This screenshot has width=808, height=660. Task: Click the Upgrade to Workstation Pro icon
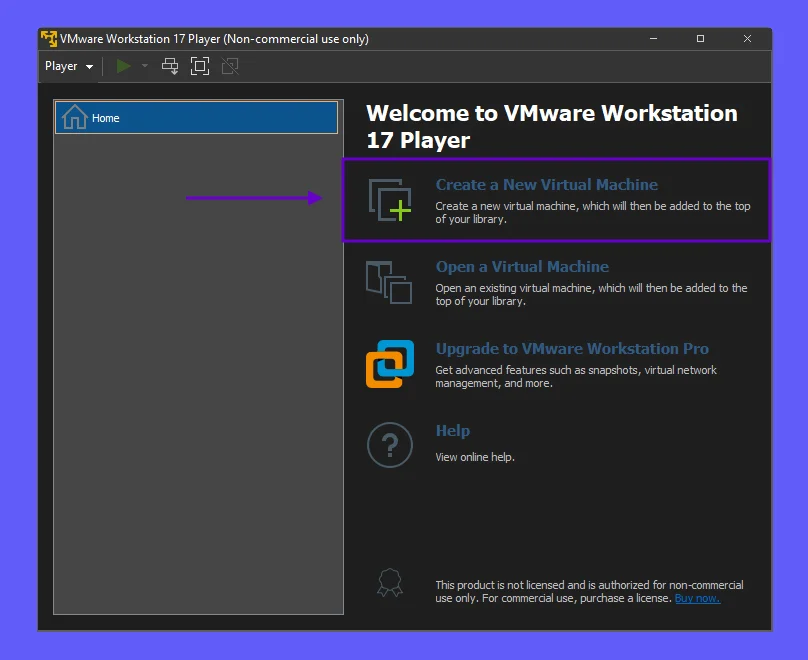389,363
